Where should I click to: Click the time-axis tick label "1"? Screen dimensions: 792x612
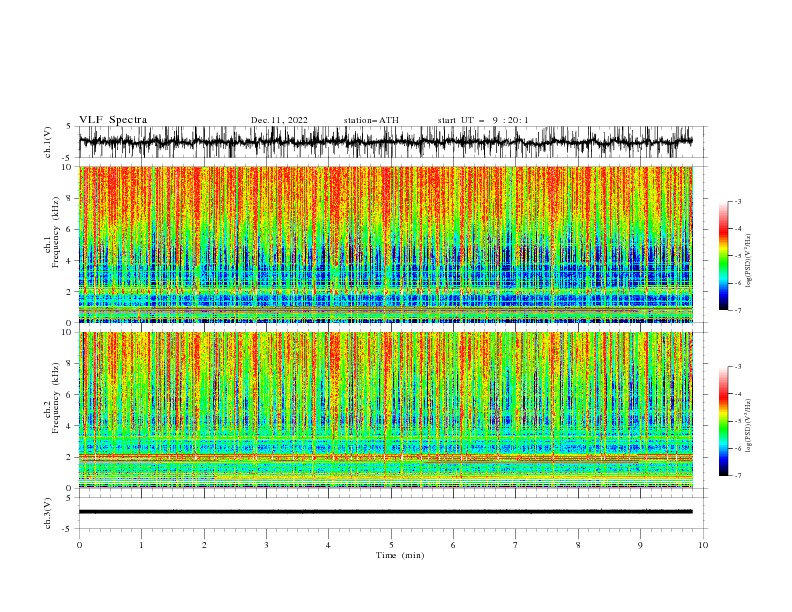tap(141, 545)
